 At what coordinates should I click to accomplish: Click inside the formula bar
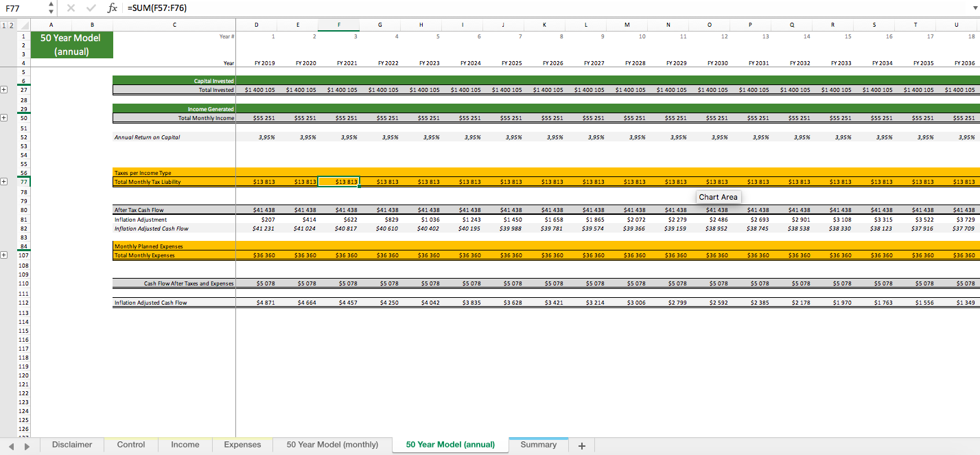click(x=275, y=9)
